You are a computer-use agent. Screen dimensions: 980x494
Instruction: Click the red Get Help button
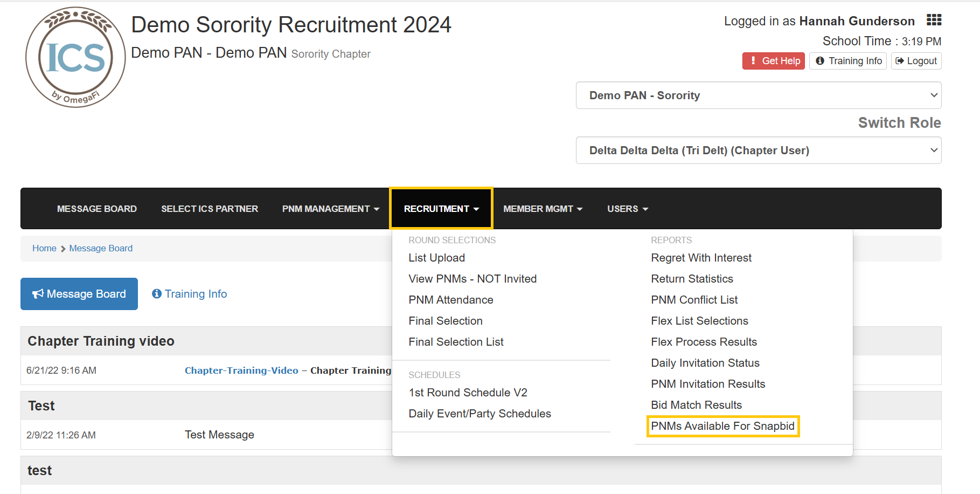[773, 61]
